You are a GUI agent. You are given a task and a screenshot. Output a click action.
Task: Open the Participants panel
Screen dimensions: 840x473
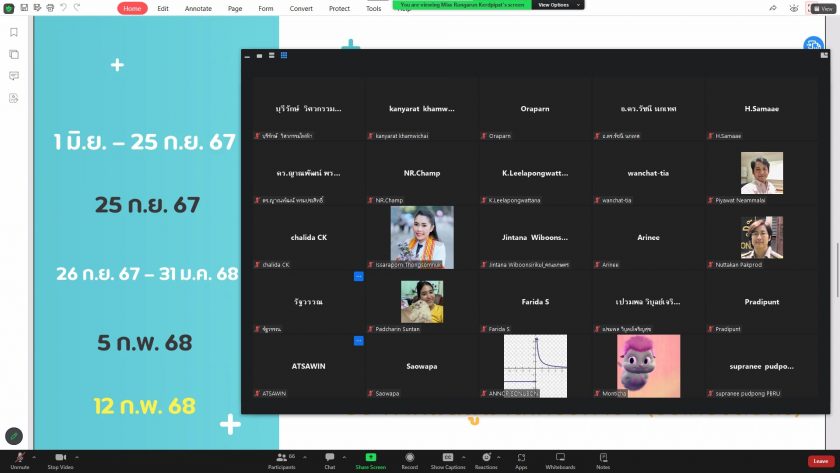tap(281, 459)
